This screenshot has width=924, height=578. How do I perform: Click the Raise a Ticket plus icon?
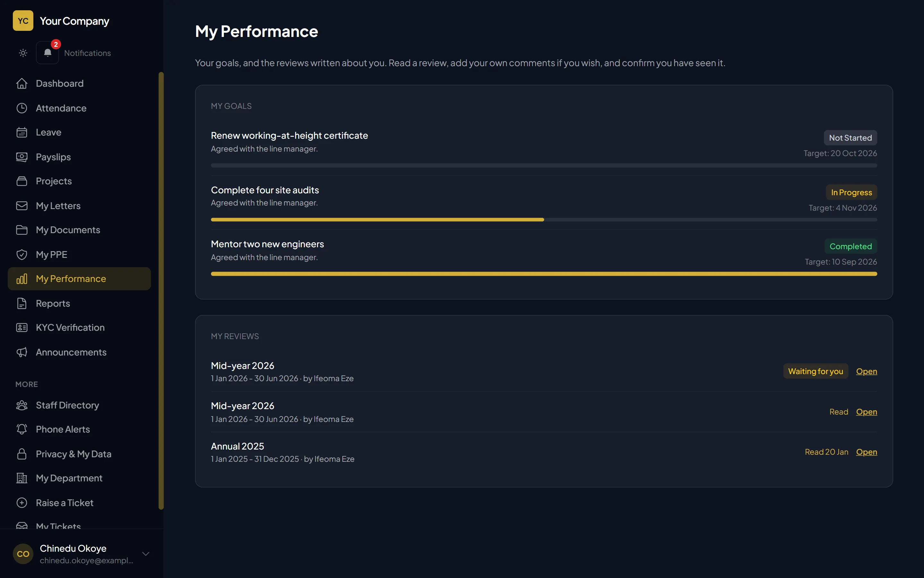pos(22,503)
